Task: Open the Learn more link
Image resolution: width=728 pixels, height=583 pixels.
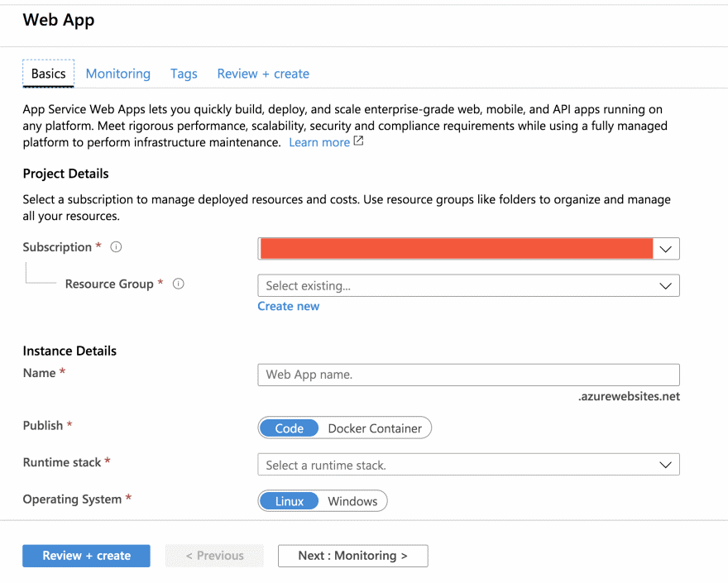Action: coord(319,142)
